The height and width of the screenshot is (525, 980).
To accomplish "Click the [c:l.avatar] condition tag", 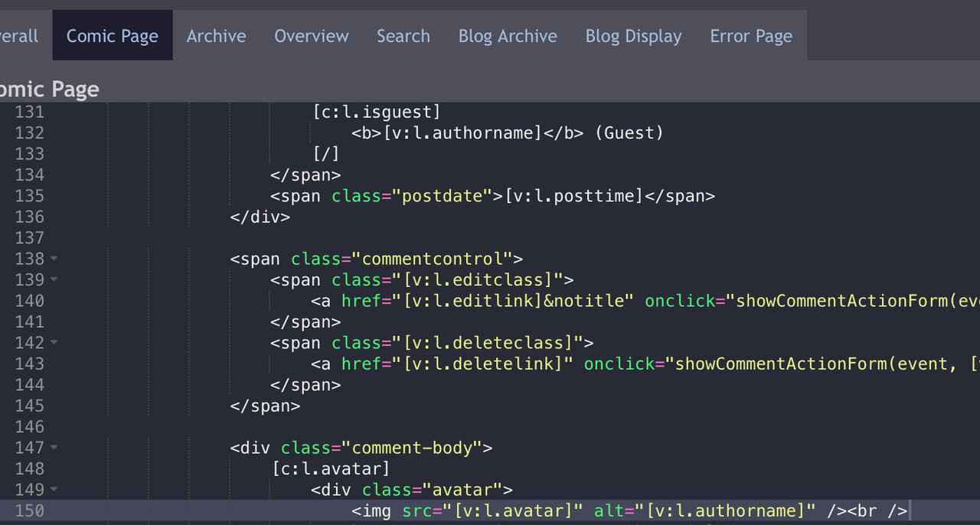I will point(331,468).
